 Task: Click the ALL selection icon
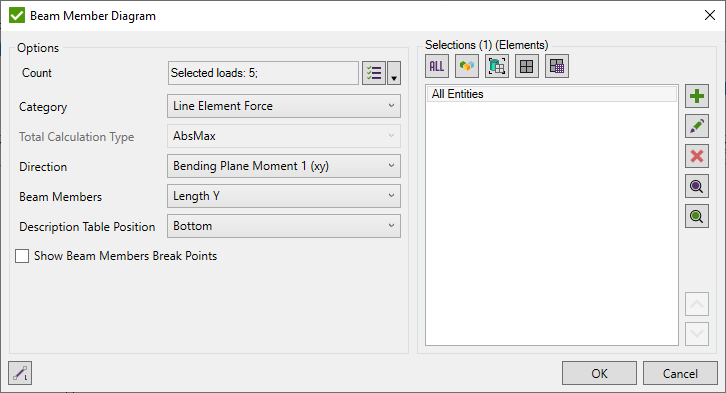(x=437, y=66)
